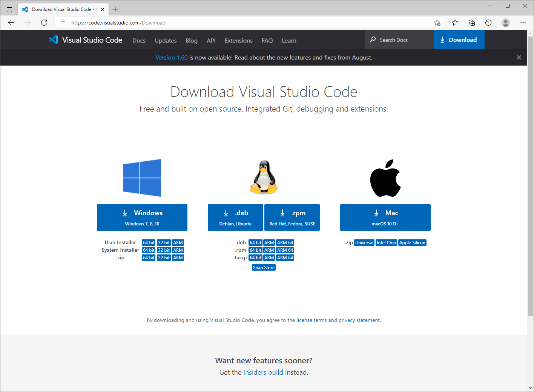Dismiss the Version 1.60 banner

(x=519, y=57)
